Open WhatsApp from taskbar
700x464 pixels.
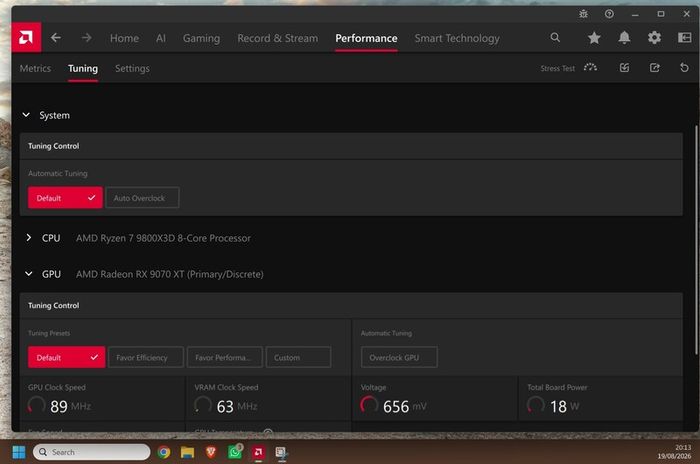point(235,452)
